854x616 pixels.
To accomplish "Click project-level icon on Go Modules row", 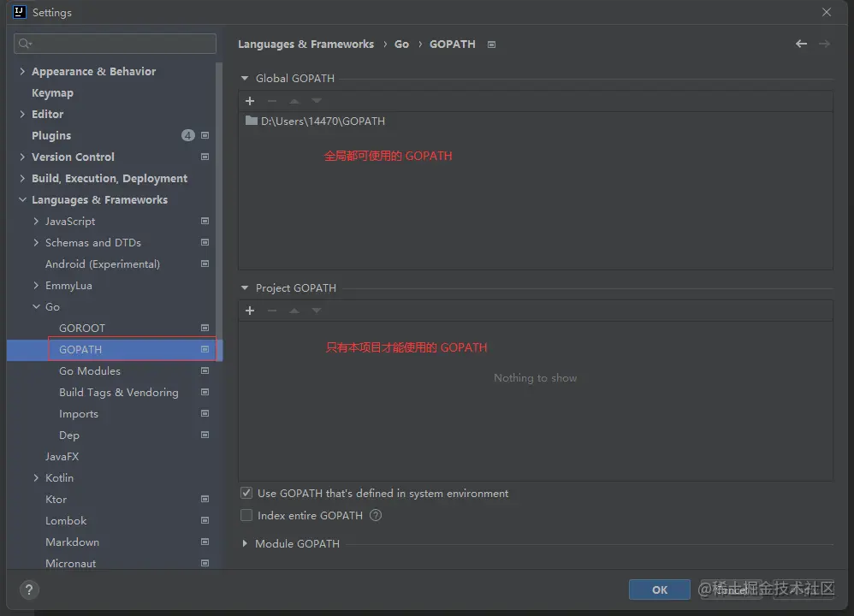I will pyautogui.click(x=205, y=371).
